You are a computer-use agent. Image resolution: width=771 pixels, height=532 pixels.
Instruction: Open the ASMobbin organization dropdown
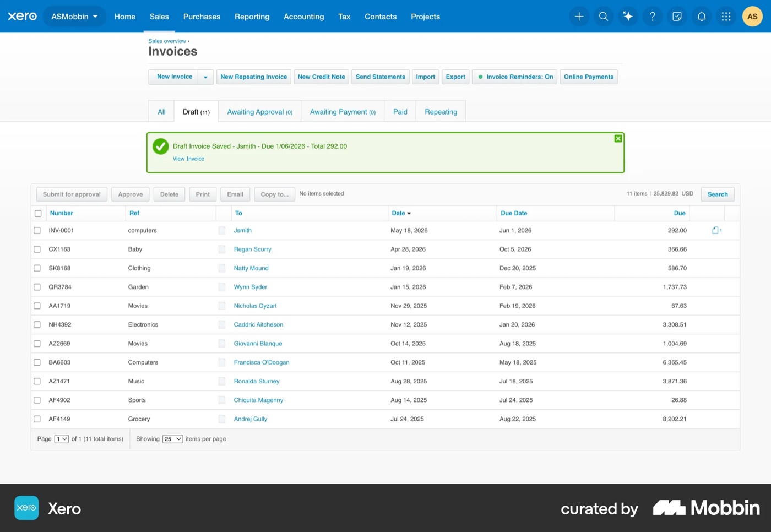tap(74, 17)
